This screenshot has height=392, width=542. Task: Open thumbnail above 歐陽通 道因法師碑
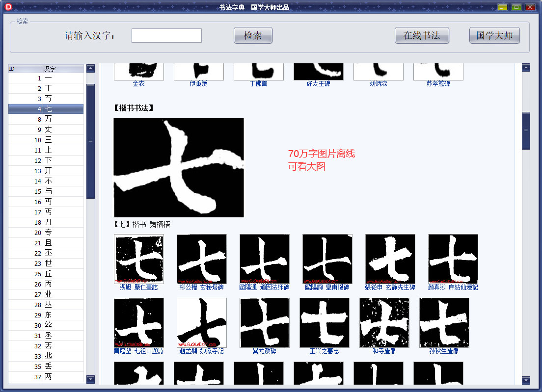pos(265,259)
